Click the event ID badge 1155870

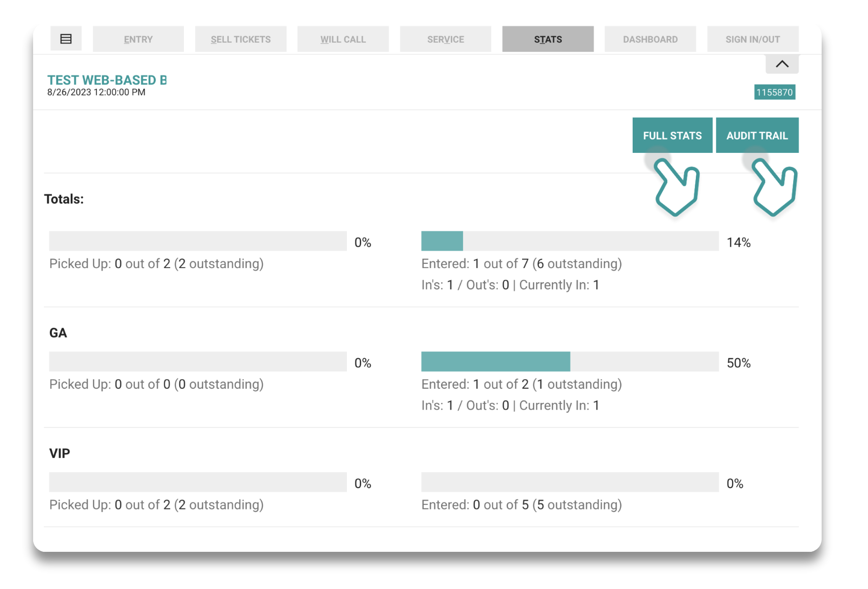click(774, 92)
